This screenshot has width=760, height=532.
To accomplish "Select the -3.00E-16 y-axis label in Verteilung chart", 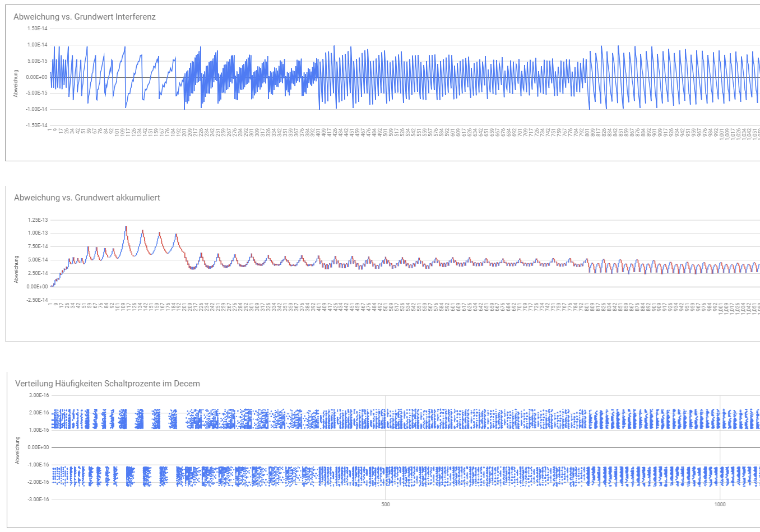I will pos(38,500).
